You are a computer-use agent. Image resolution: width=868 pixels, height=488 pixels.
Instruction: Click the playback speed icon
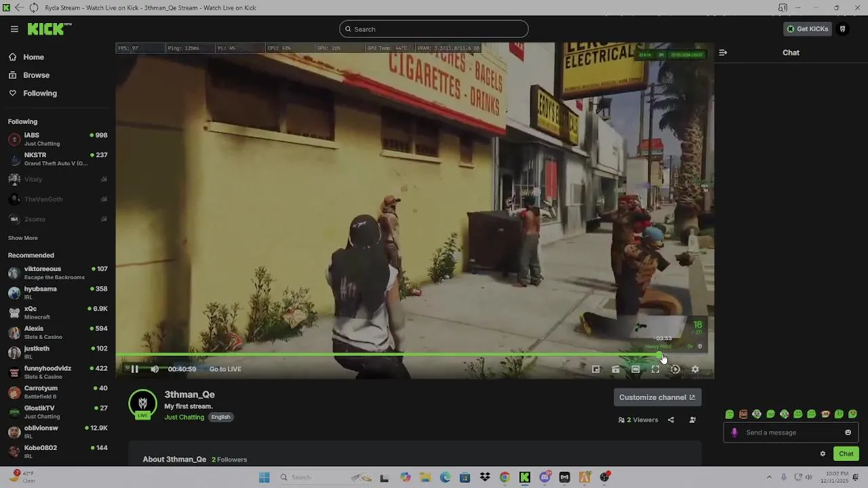point(675,369)
